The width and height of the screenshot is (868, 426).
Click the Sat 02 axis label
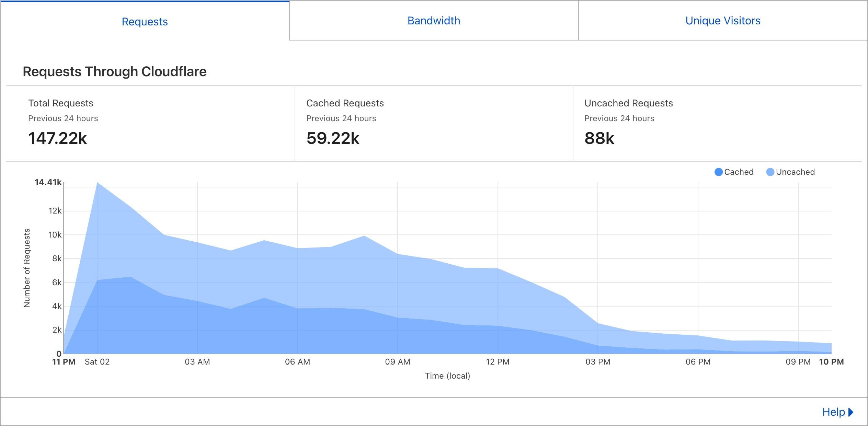click(x=97, y=362)
